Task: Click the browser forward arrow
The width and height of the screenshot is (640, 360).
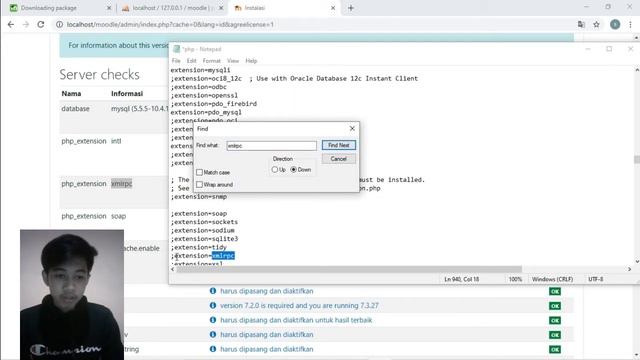Action: [26, 24]
